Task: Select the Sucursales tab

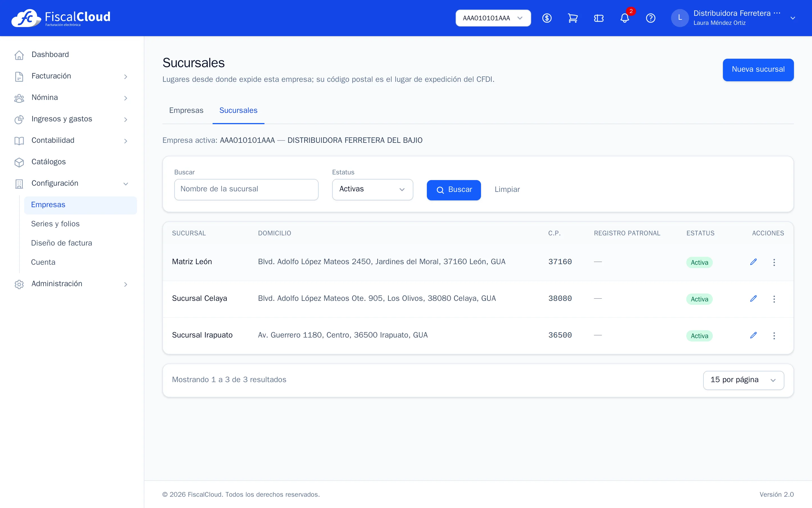Action: point(238,111)
